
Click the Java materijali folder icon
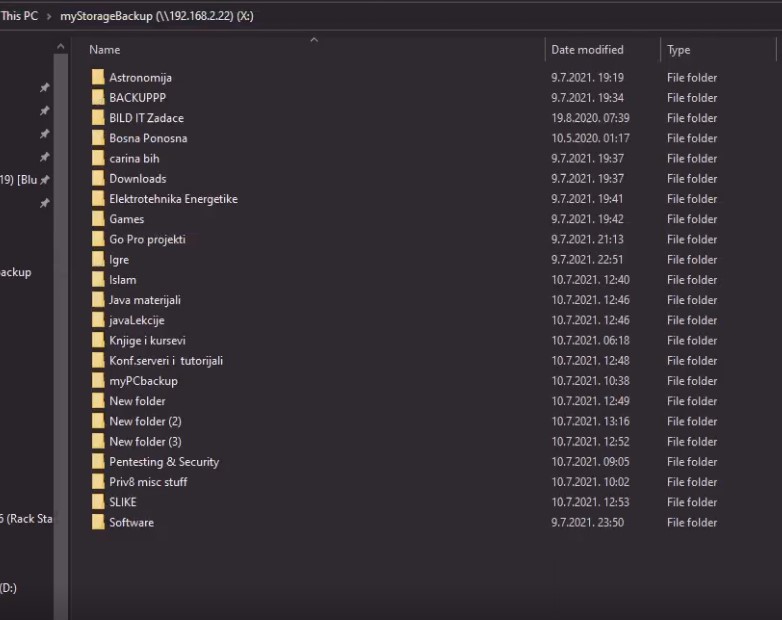click(x=98, y=300)
